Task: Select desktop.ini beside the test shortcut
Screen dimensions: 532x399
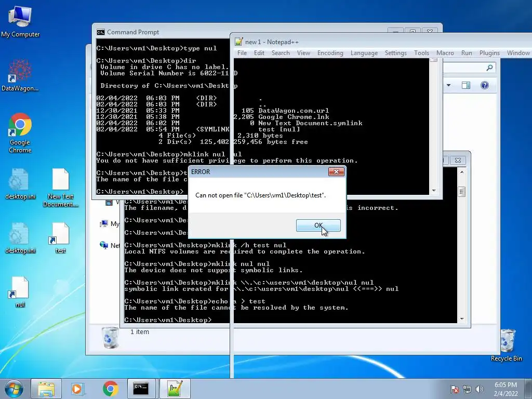Action: (x=20, y=238)
